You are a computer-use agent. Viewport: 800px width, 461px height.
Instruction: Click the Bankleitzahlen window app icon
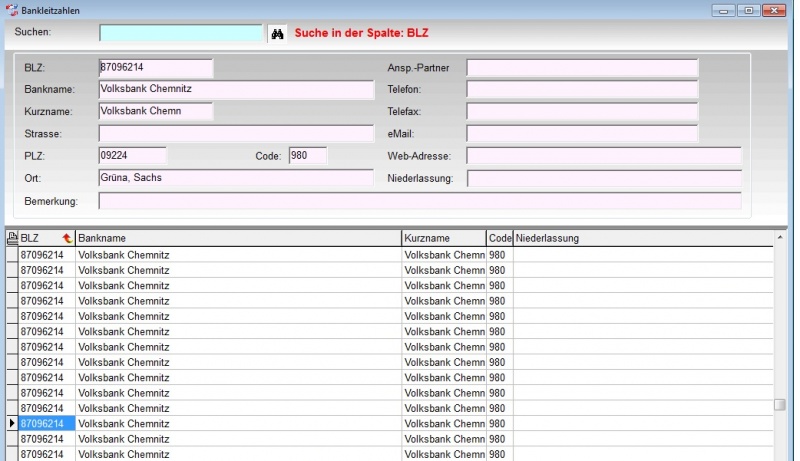[12, 10]
